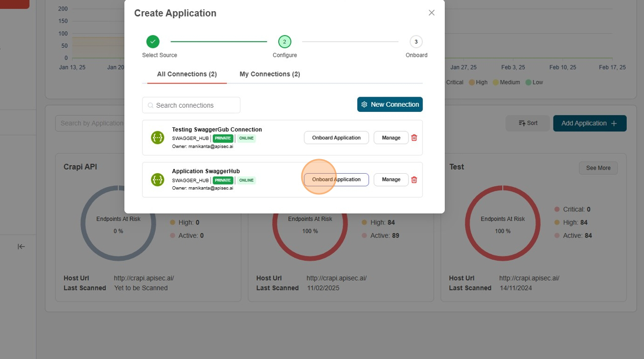The width and height of the screenshot is (644, 359).
Task: Create a New Connection
Action: tap(390, 105)
